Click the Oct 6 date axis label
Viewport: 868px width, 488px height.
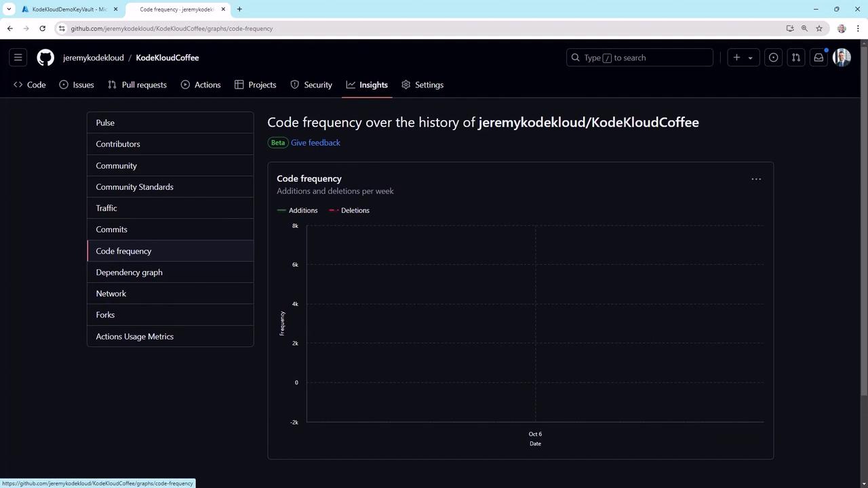535,434
